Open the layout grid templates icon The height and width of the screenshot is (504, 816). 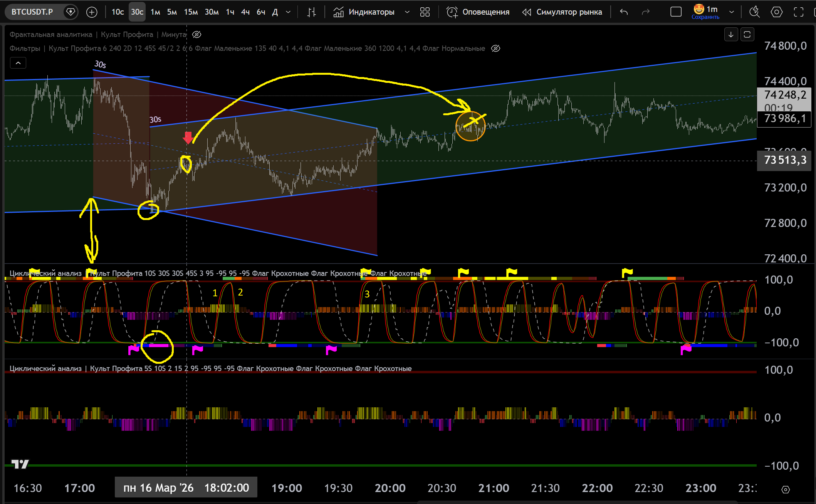click(x=425, y=12)
